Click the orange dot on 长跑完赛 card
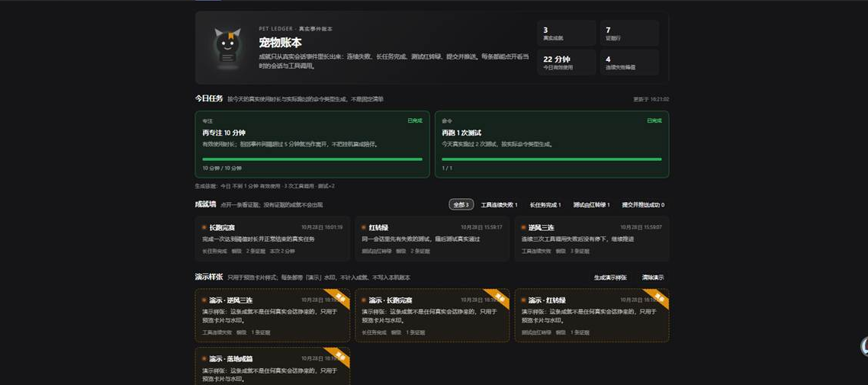 pyautogui.click(x=204, y=227)
